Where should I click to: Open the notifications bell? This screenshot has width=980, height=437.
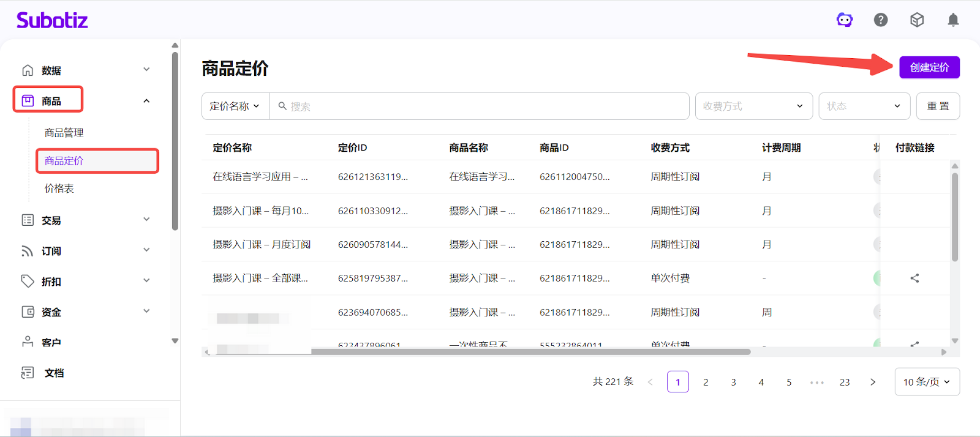point(953,20)
